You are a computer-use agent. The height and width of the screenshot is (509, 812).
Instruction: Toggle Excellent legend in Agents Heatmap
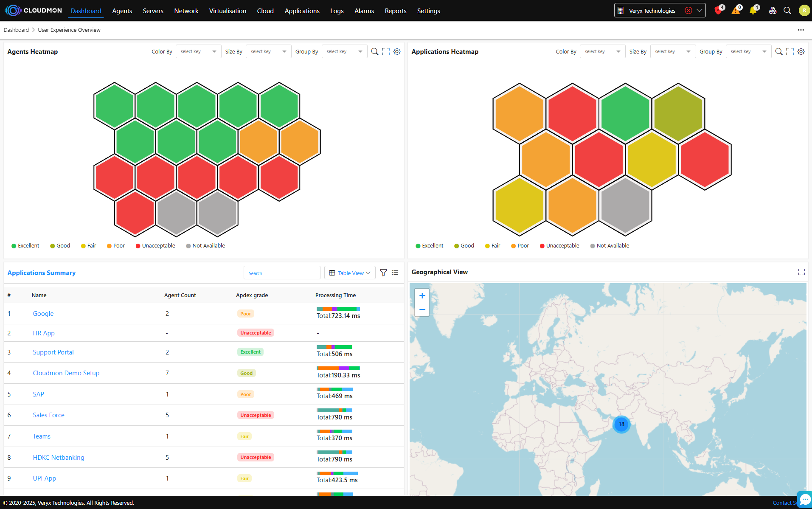(25, 246)
